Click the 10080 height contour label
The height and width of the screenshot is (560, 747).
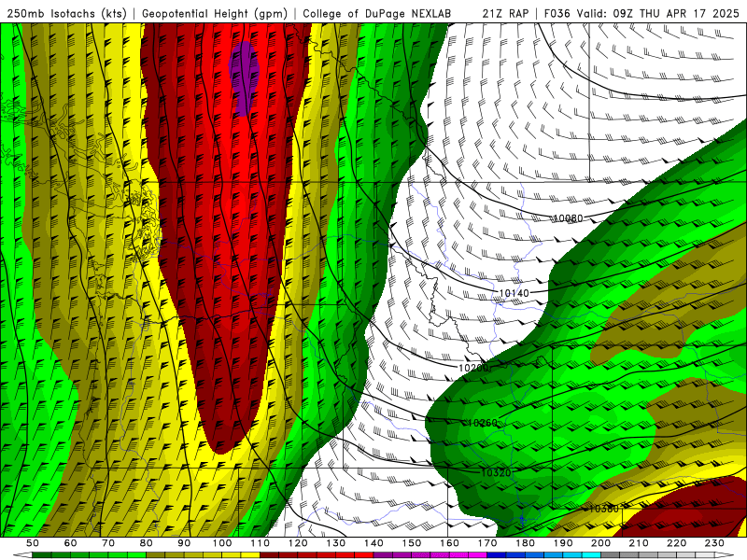click(x=569, y=218)
